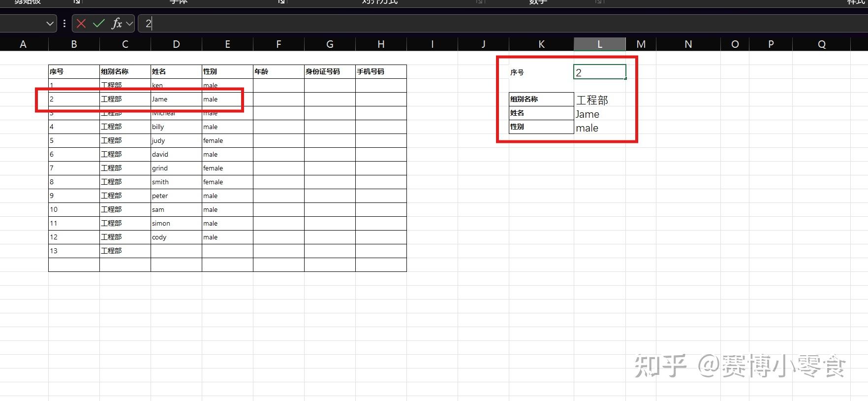Image resolution: width=868 pixels, height=401 pixels.
Task: Click female in judy's row
Action: (x=227, y=140)
